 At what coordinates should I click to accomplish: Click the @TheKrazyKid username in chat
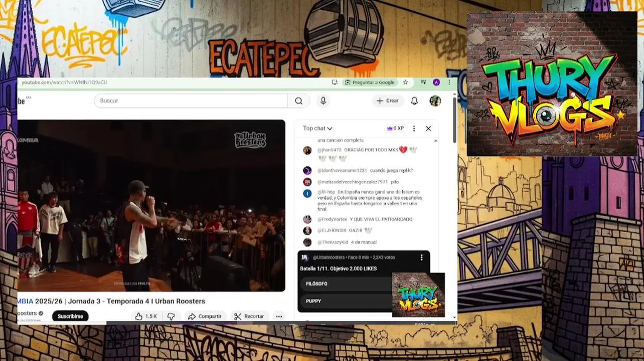tap(332, 242)
